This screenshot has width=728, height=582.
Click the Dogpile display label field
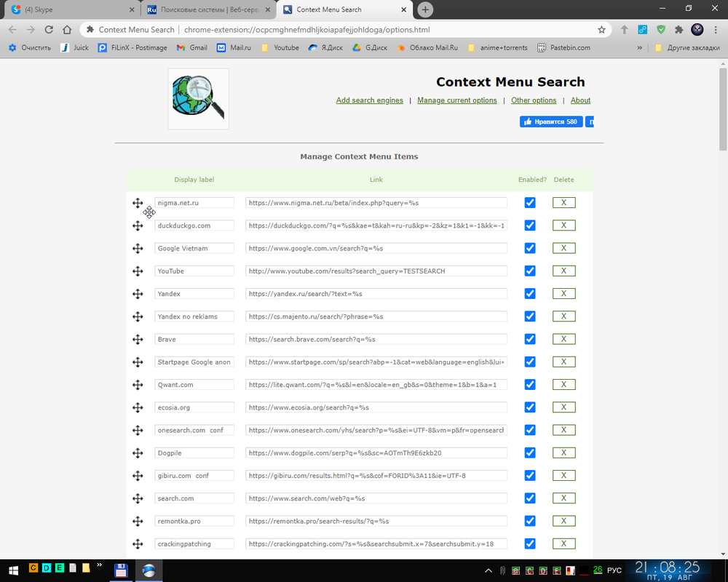194,453
